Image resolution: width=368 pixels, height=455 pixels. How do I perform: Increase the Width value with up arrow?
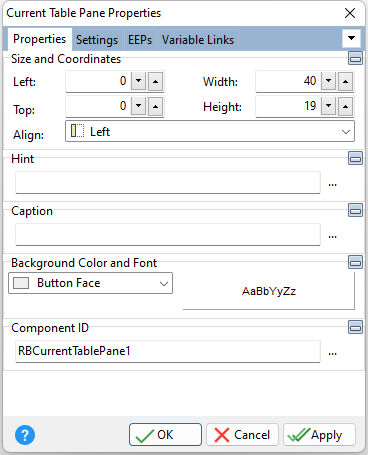tap(345, 81)
